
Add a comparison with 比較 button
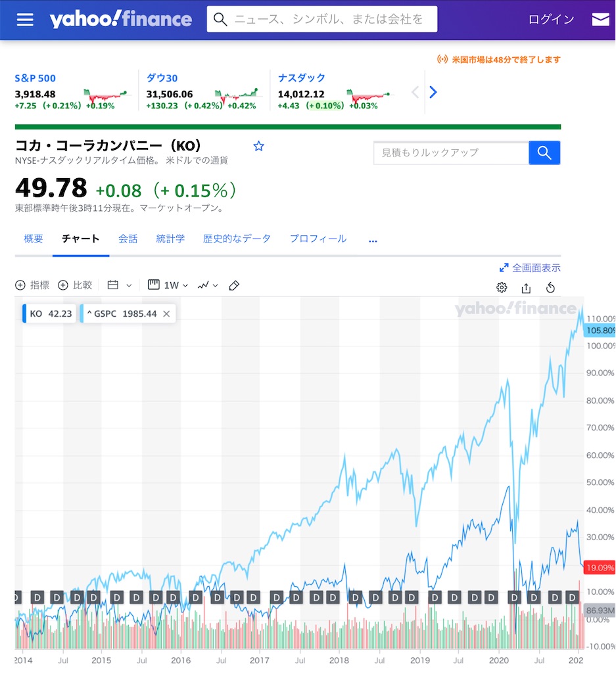pyautogui.click(x=75, y=285)
